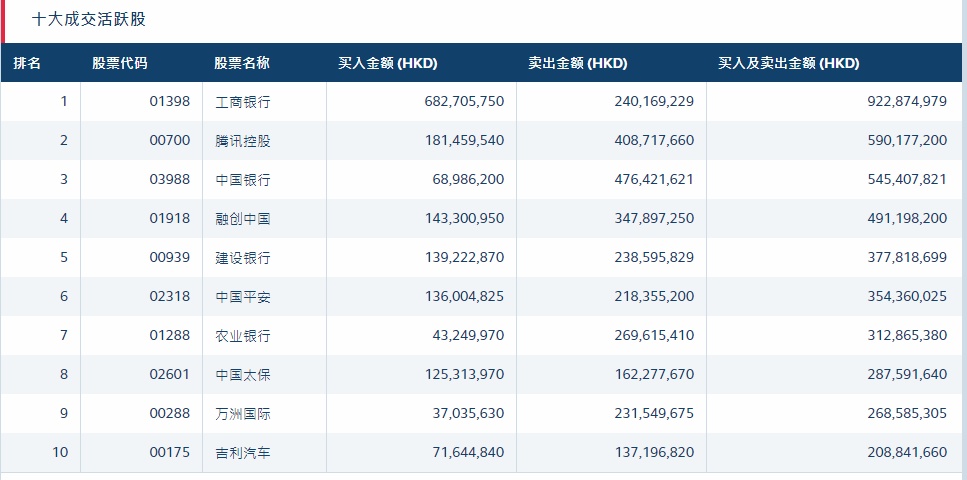
Task: Click the 买入及卖出金额 (HKD) column header
Action: [x=789, y=63]
